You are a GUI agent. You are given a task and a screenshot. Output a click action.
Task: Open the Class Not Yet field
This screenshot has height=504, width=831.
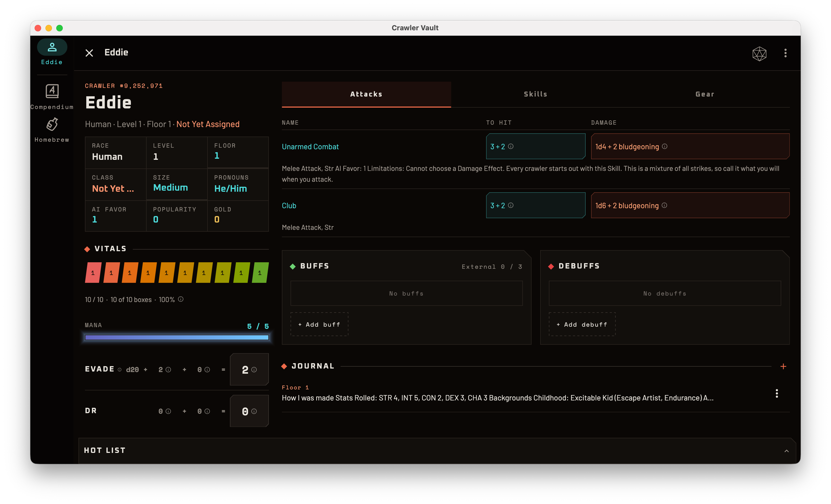tap(116, 184)
